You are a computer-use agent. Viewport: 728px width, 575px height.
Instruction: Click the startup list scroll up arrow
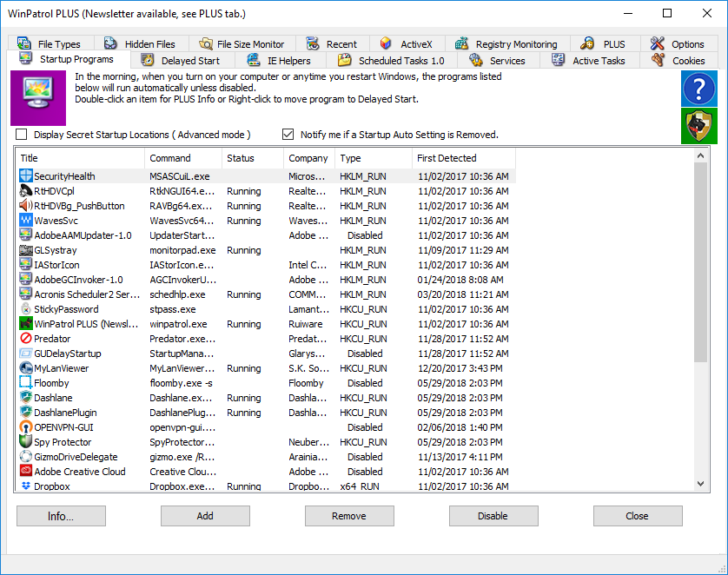coord(700,156)
